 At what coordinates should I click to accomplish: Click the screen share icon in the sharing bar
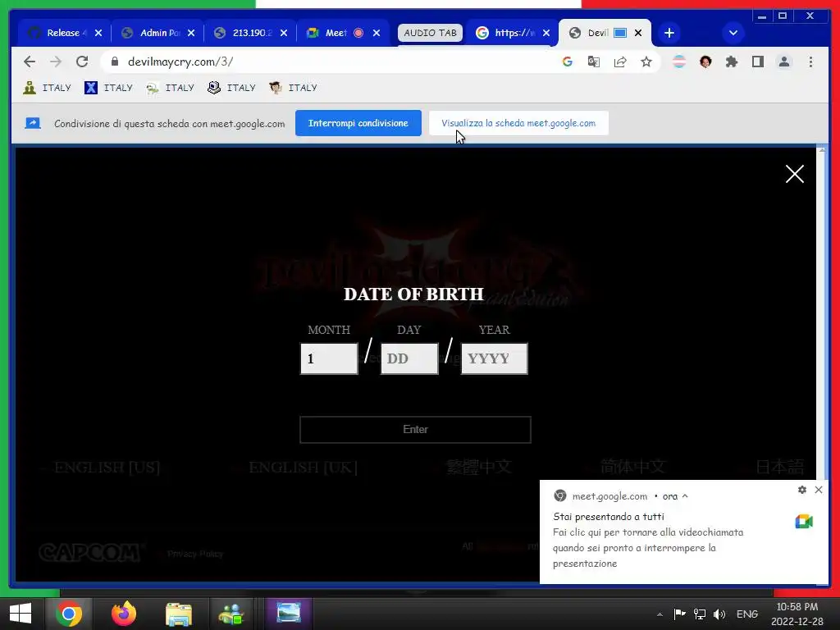[x=33, y=123]
